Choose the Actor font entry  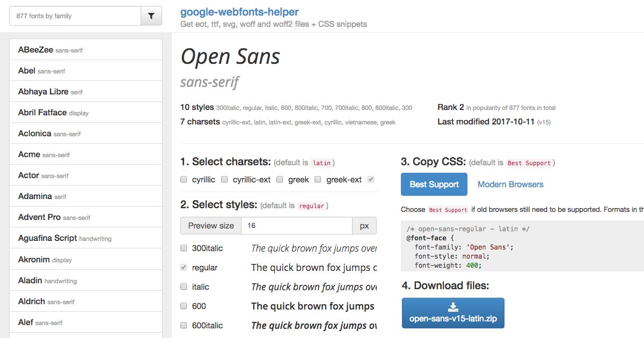(86, 175)
